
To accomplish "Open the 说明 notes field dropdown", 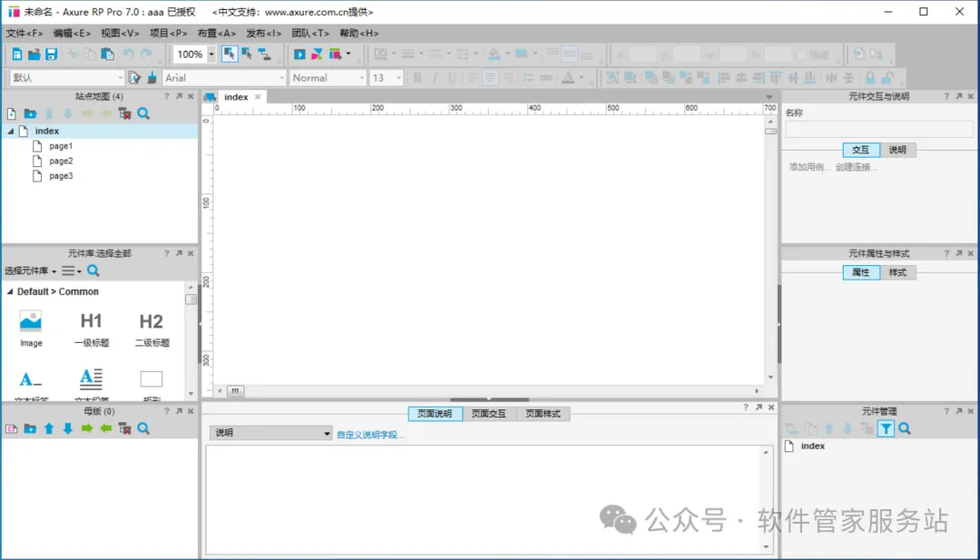I will (x=270, y=433).
